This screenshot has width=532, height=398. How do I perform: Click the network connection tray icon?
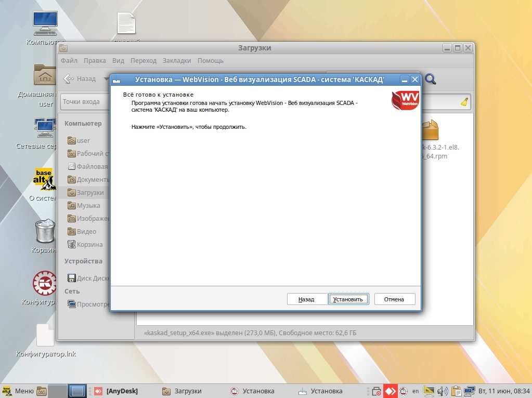point(470,391)
